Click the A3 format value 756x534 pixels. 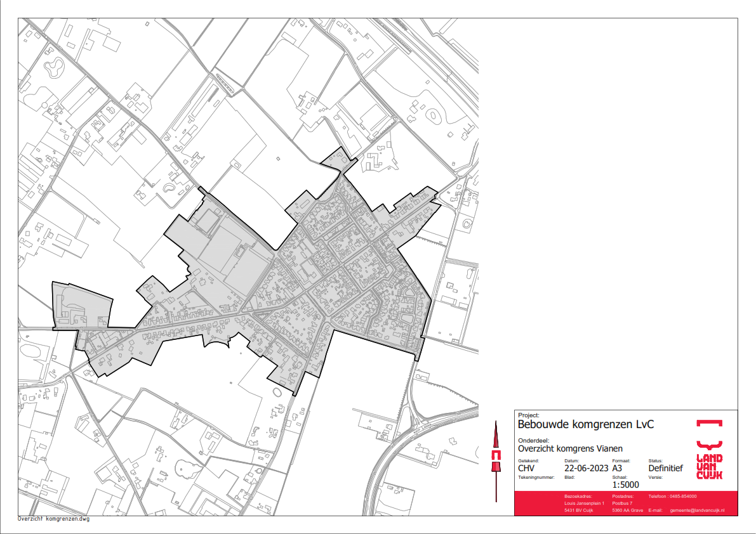click(x=618, y=469)
